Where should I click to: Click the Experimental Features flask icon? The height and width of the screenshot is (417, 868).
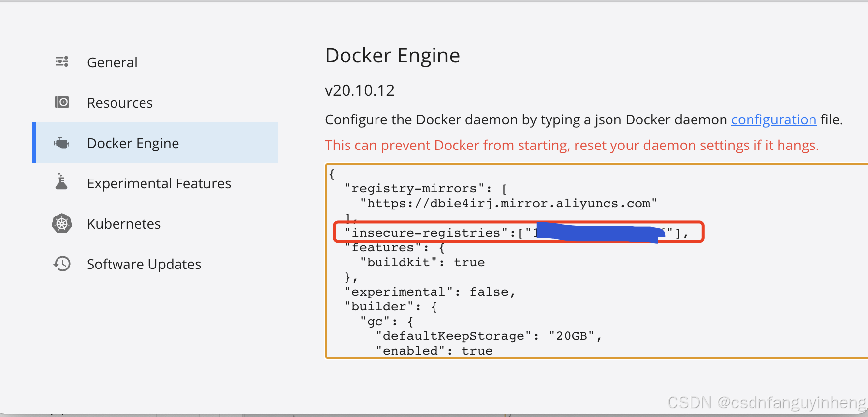pyautogui.click(x=61, y=181)
